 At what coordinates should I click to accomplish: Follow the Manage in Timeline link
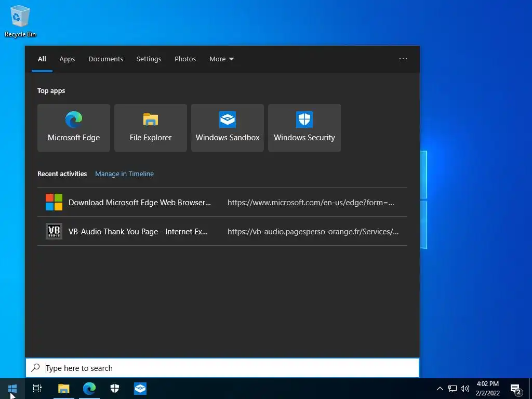pyautogui.click(x=124, y=174)
